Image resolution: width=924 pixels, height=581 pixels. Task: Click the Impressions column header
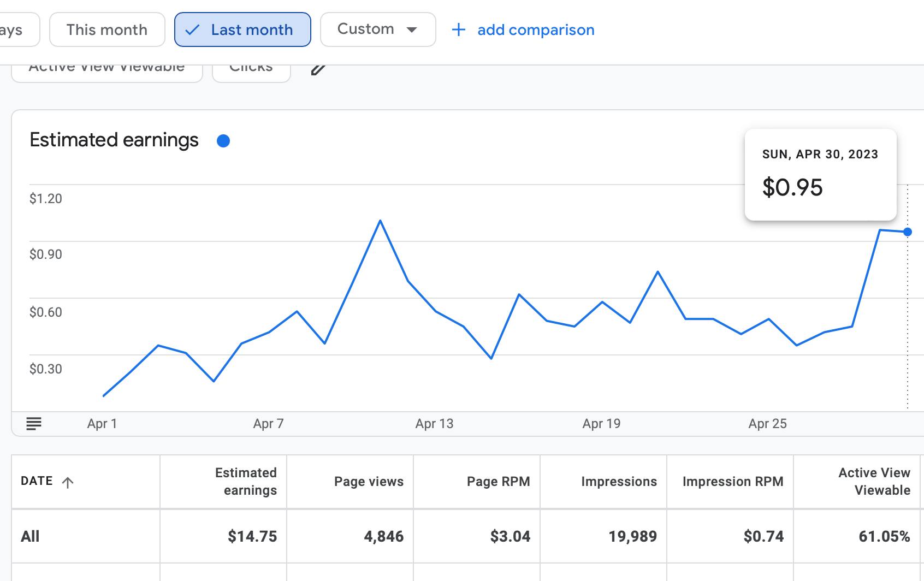pyautogui.click(x=619, y=482)
